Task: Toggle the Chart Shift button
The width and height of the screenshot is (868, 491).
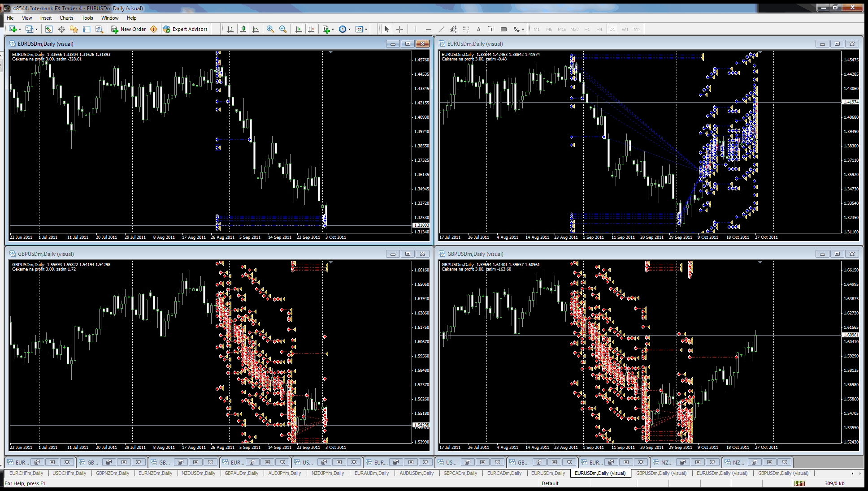Action: tap(311, 29)
